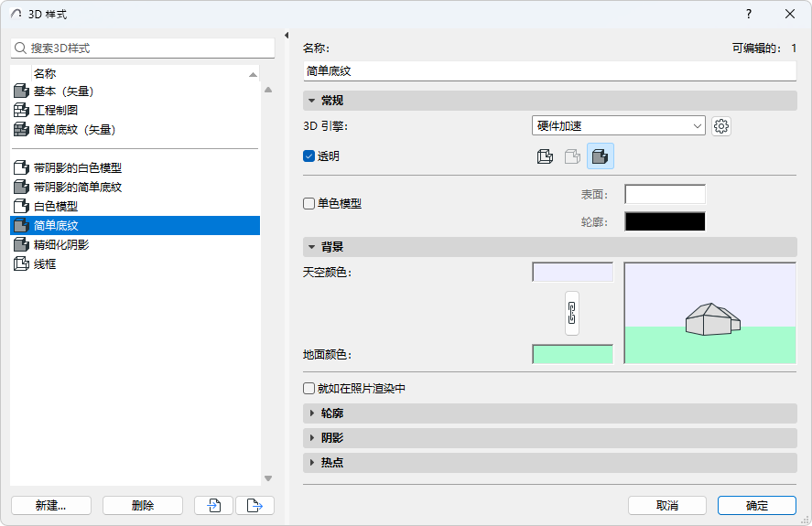Pick the 表面 white color swatch

[x=665, y=195]
